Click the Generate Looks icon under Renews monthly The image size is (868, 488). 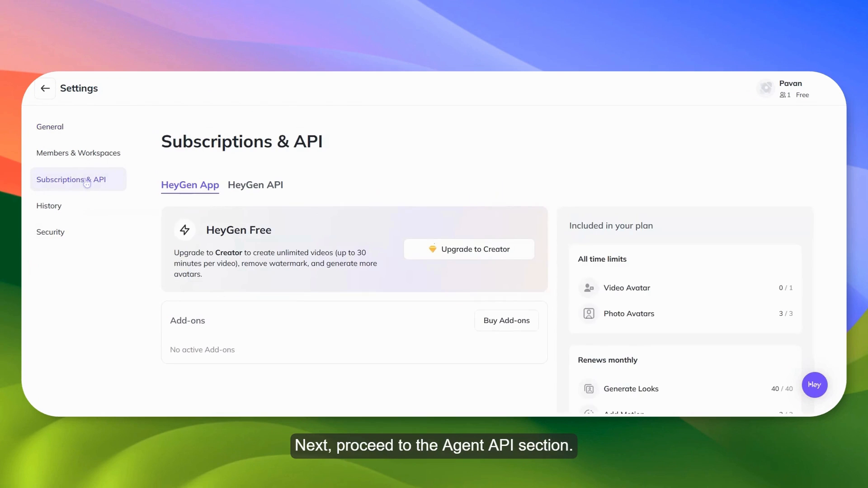(x=589, y=389)
